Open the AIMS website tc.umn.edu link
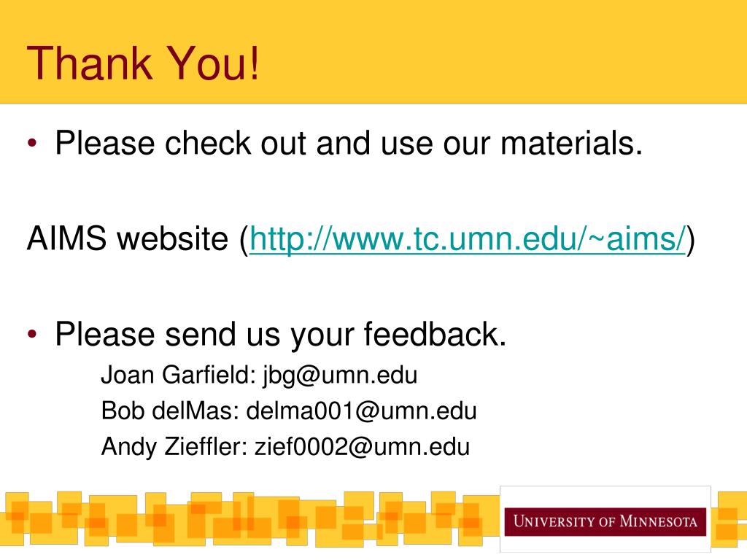Viewport: 747px width, 560px height. tap(468, 238)
